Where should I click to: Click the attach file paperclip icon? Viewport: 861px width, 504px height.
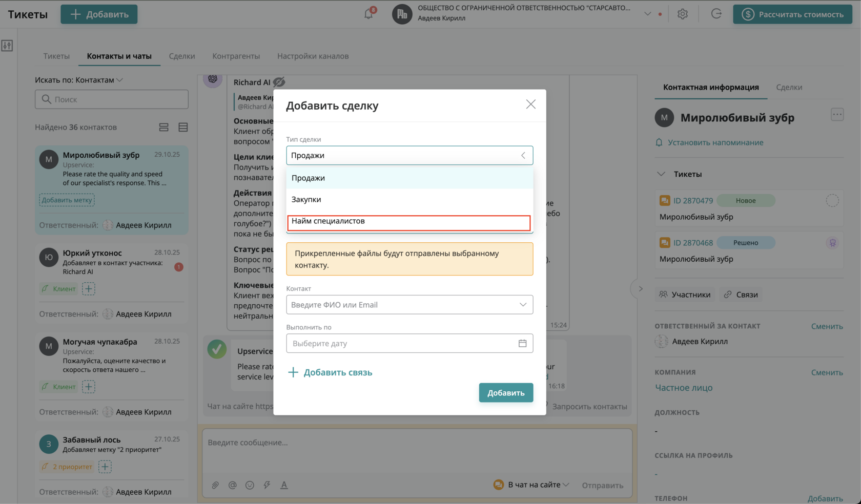pyautogui.click(x=215, y=485)
